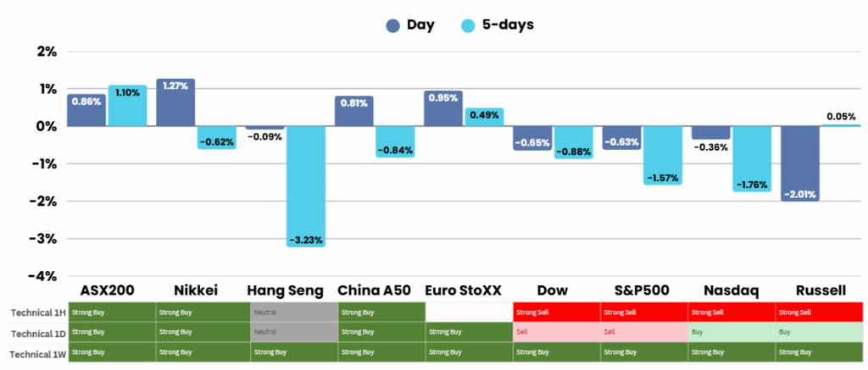The image size is (868, 370).
Task: Click the Hang Seng axis label
Action: click(x=285, y=290)
